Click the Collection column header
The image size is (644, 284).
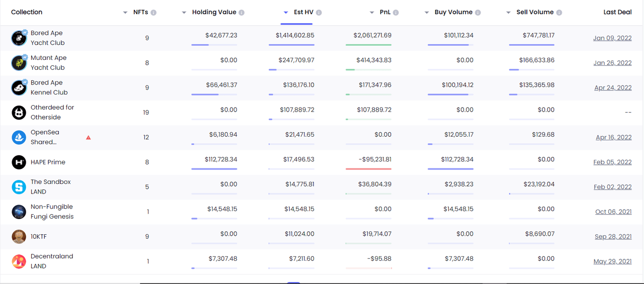[x=27, y=12]
